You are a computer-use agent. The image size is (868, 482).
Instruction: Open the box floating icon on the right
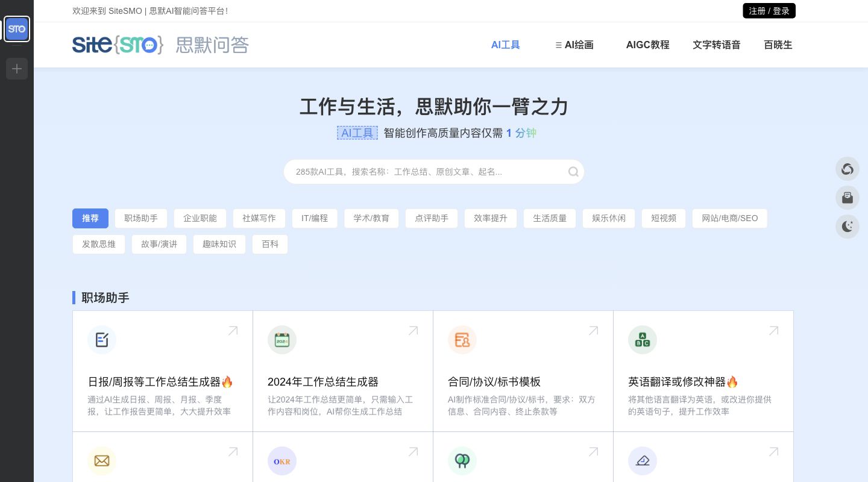coord(848,198)
